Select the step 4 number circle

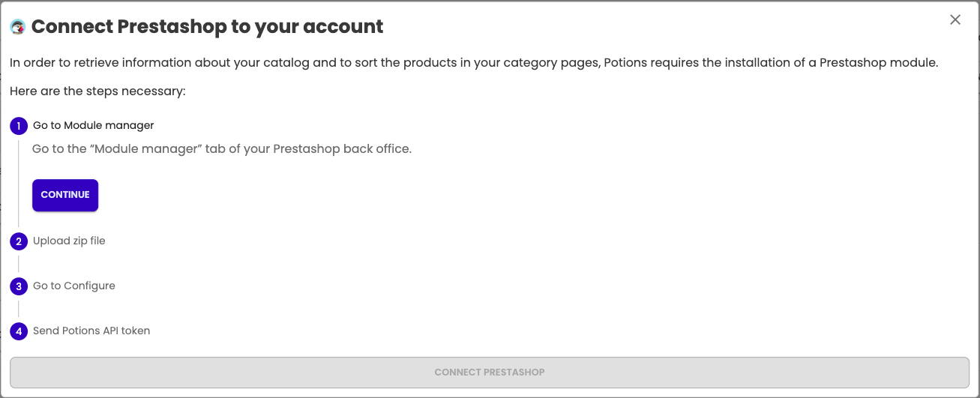(19, 331)
